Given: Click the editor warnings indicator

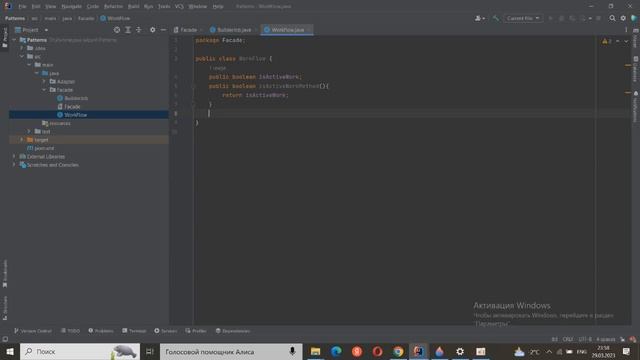Looking at the screenshot, I should click(x=606, y=41).
